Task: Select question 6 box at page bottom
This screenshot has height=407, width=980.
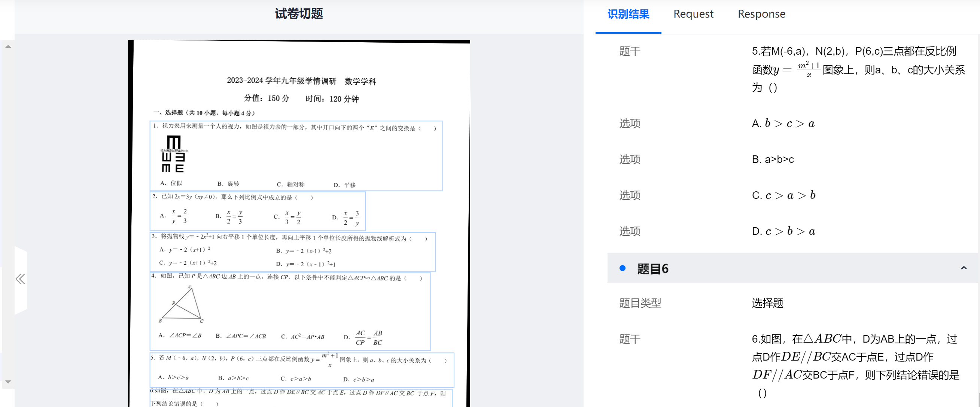Action: pyautogui.click(x=301, y=398)
